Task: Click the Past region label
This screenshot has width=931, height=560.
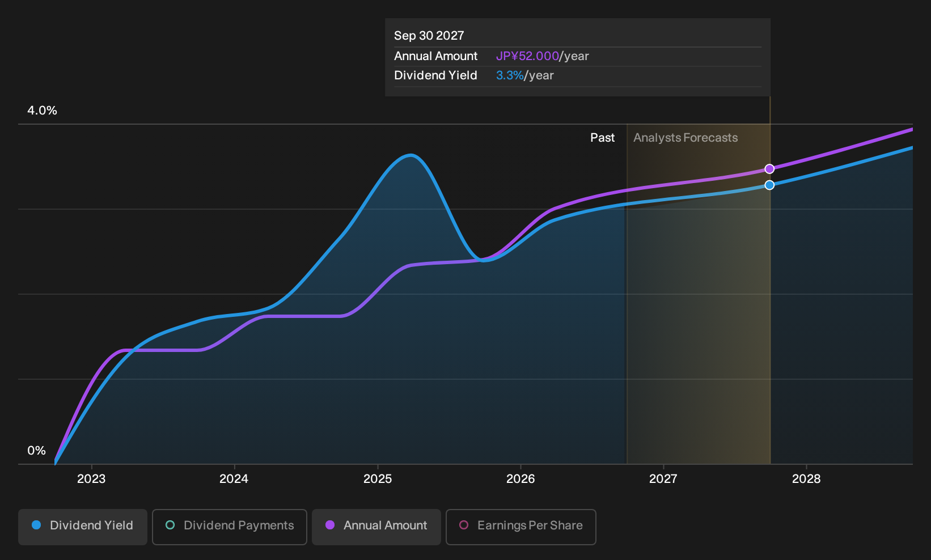Action: pos(602,138)
